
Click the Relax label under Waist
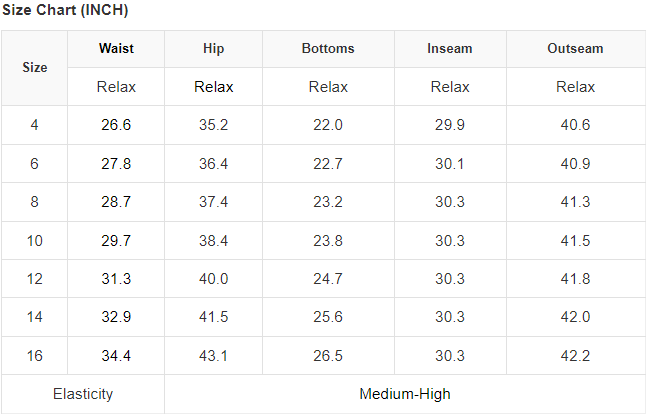pos(116,87)
